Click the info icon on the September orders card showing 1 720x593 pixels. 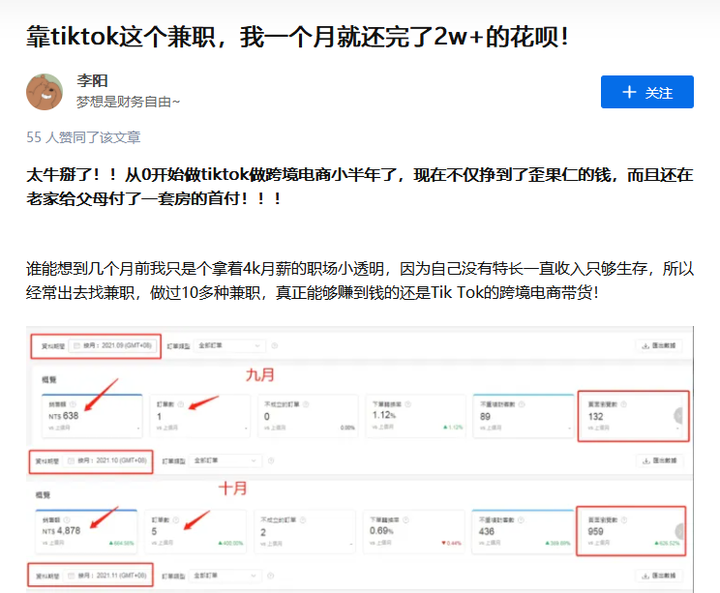point(180,404)
